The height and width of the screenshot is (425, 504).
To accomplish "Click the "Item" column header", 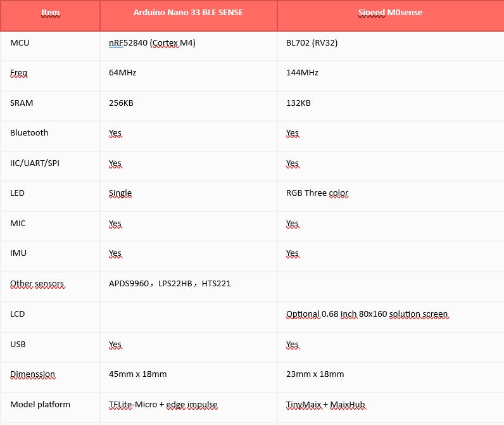I will [x=50, y=13].
